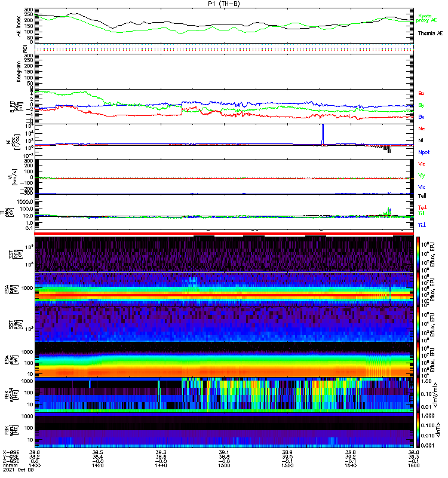Click the Y-GSE value "39.0"

(x=287, y=456)
